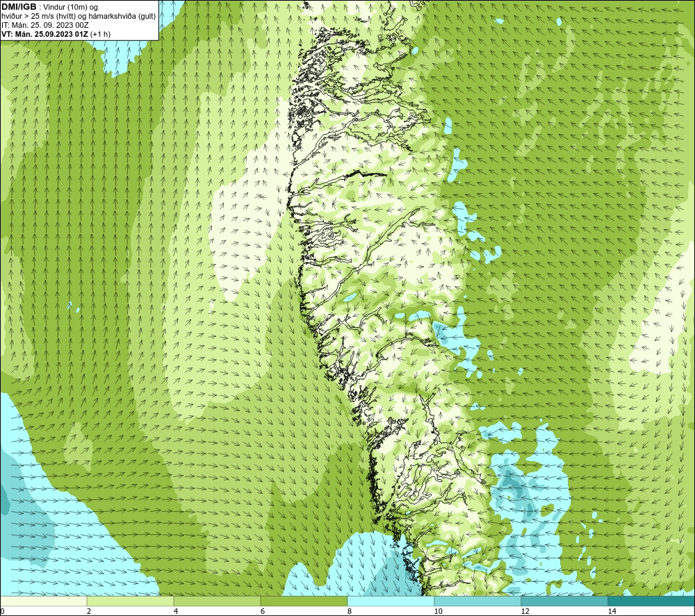Click the scale value 10
Image resolution: width=695 pixels, height=616 pixels.
pyautogui.click(x=438, y=611)
